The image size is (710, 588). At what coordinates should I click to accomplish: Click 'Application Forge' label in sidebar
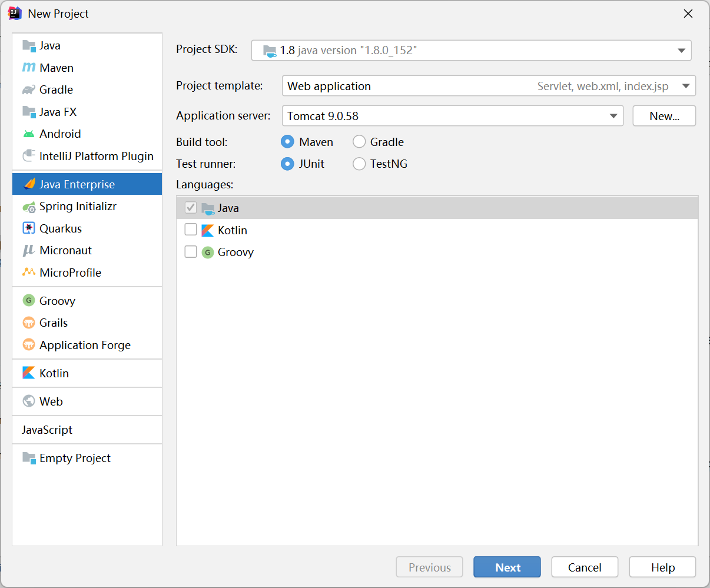85,345
